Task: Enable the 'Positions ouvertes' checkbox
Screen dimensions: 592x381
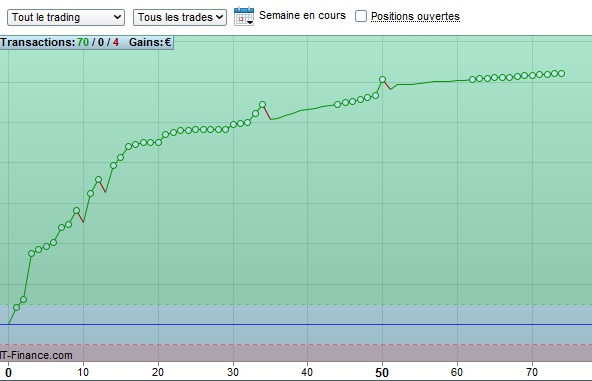Action: 361,16
